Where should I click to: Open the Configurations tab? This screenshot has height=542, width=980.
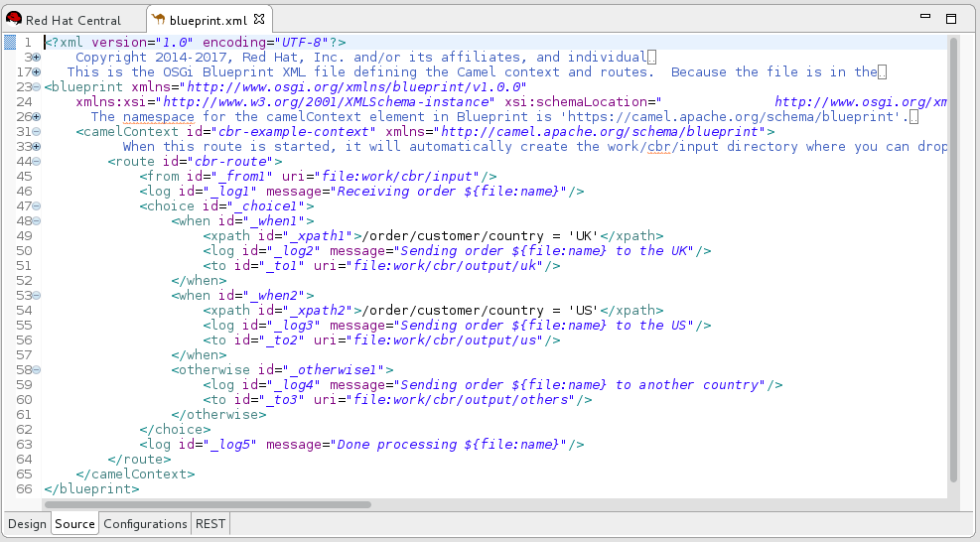click(x=145, y=524)
